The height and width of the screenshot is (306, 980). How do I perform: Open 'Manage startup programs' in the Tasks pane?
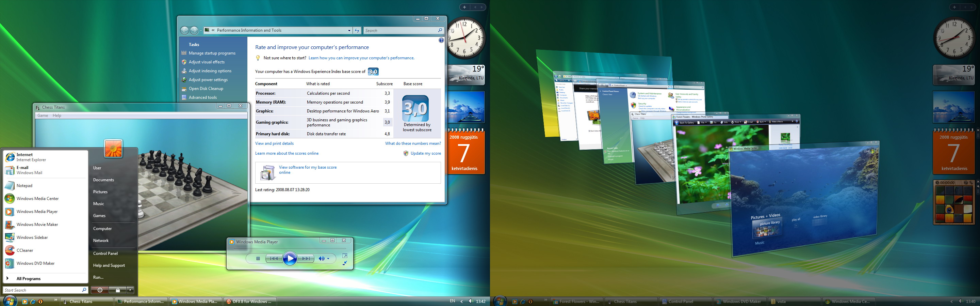pyautogui.click(x=212, y=53)
